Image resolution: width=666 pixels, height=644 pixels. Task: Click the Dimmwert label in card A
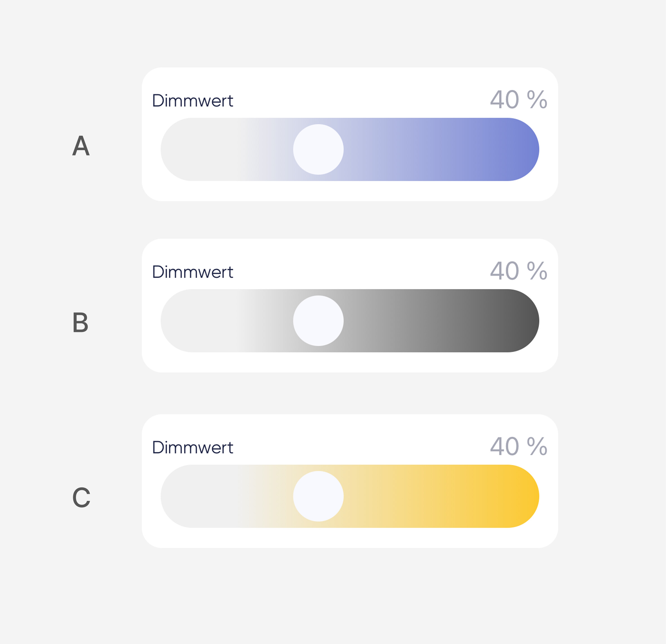(192, 101)
